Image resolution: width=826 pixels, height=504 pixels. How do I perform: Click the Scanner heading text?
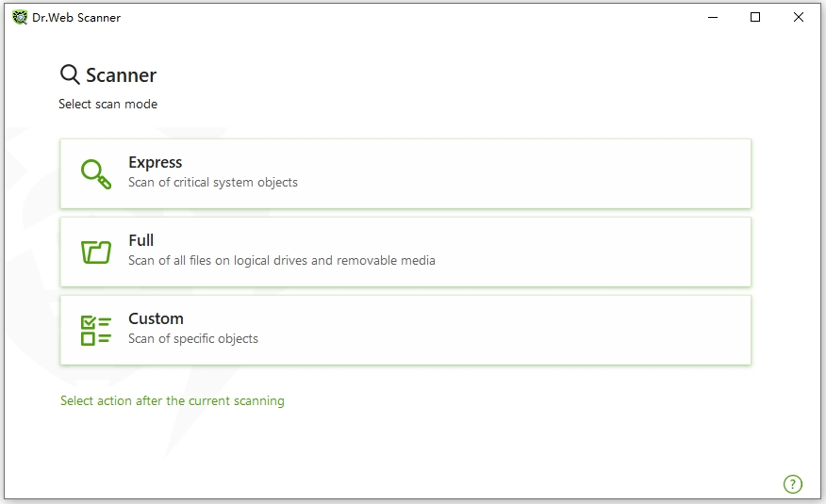tap(121, 75)
